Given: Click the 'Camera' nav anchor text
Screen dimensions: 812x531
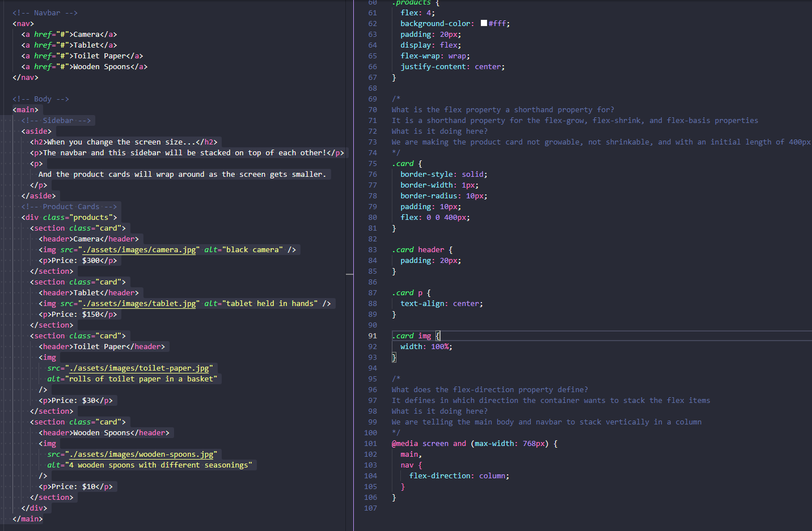Looking at the screenshot, I should [x=86, y=34].
